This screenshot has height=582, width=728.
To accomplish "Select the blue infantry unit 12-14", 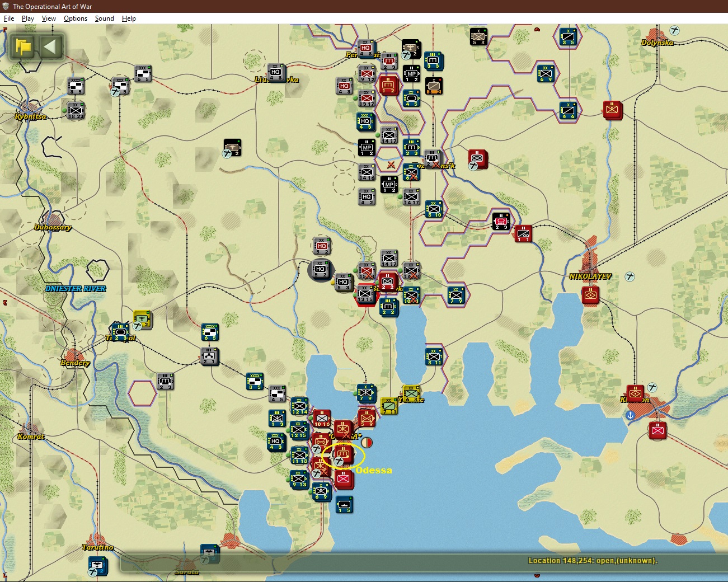I will point(299,406).
